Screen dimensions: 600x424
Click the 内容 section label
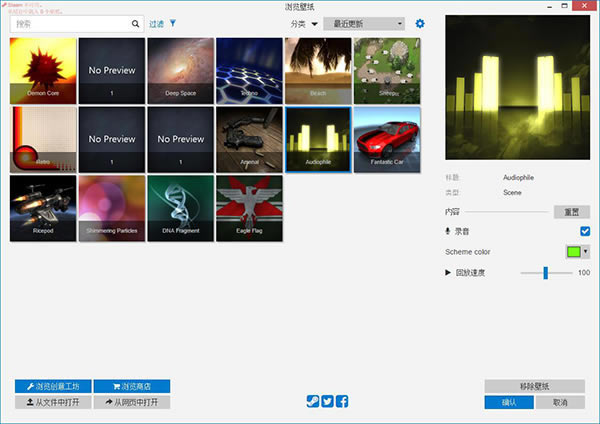pyautogui.click(x=452, y=212)
